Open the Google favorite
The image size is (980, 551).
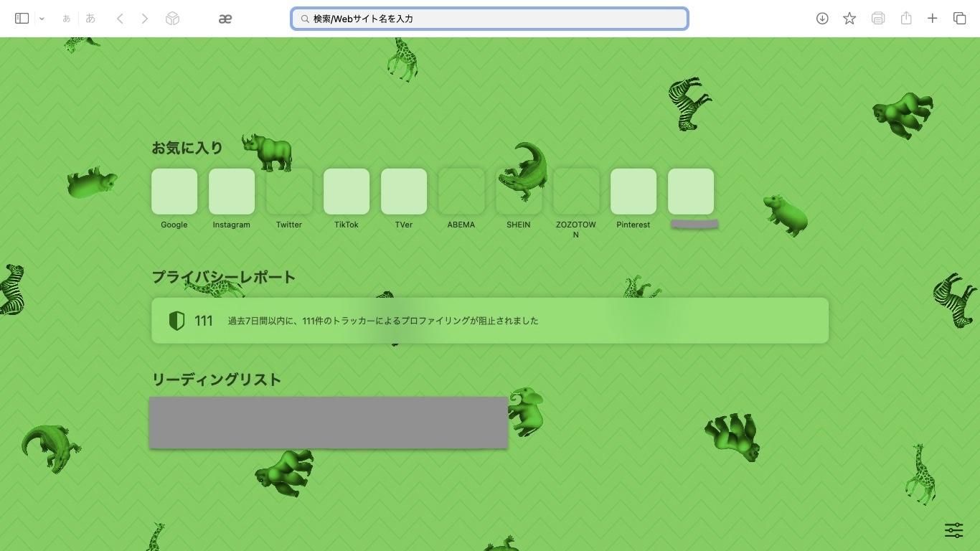pos(174,192)
